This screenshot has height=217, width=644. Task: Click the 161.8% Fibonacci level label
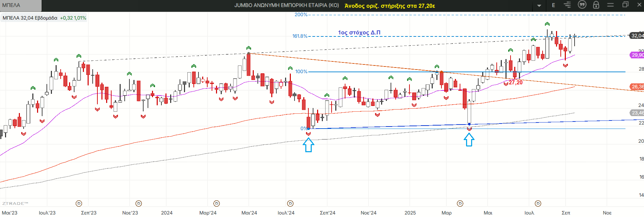(x=300, y=36)
